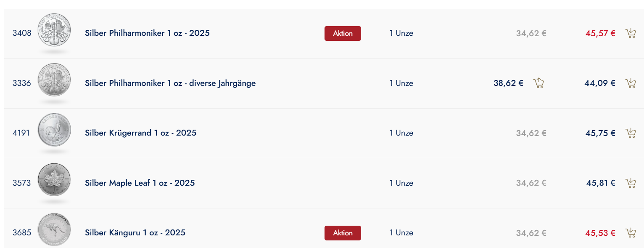Image resolution: width=644 pixels, height=248 pixels.
Task: Click the Krügerrand coin thumbnail
Action: point(54,130)
